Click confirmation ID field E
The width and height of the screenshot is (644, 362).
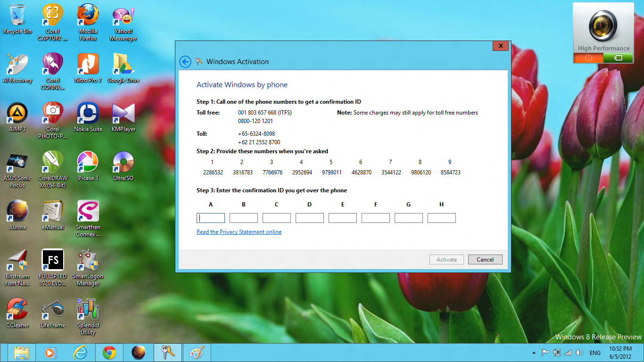click(343, 218)
